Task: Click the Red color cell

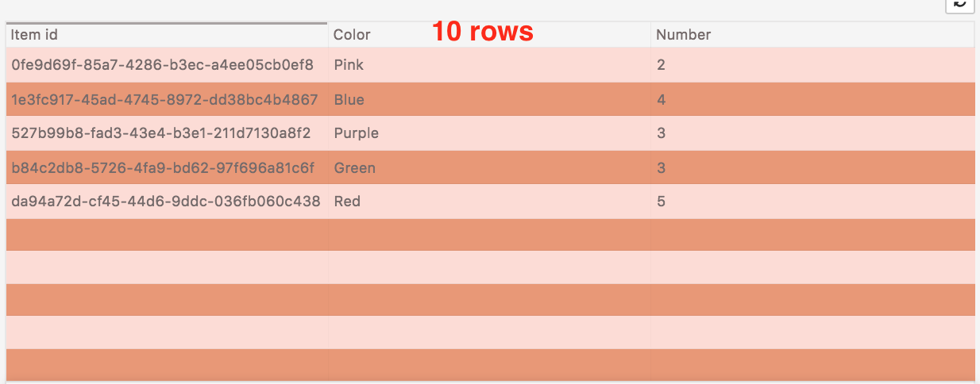Action: tap(347, 202)
